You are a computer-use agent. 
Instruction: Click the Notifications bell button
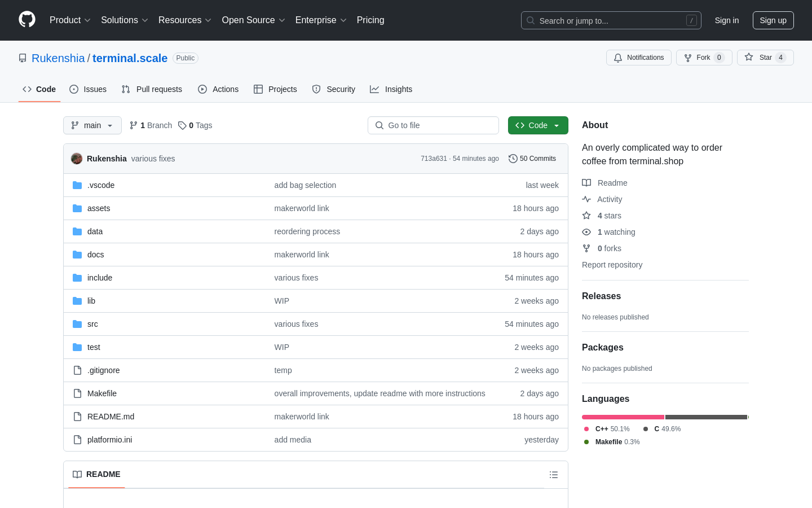[x=639, y=58]
